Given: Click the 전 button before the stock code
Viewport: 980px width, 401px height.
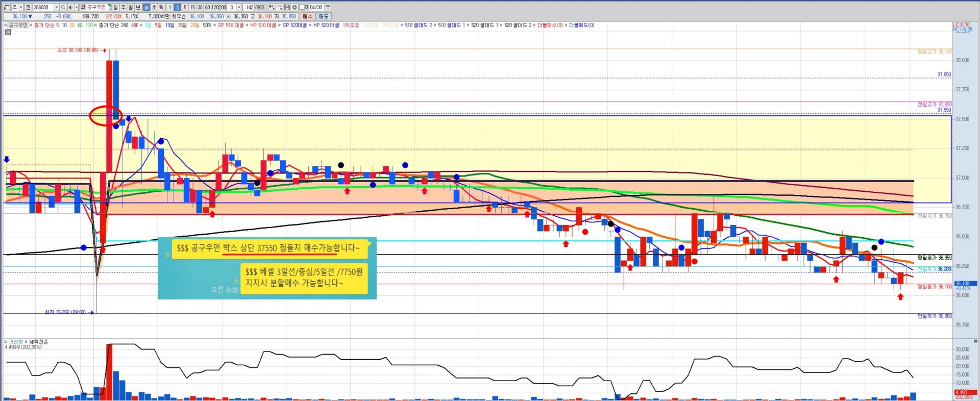Looking at the screenshot, I should pos(28,7).
